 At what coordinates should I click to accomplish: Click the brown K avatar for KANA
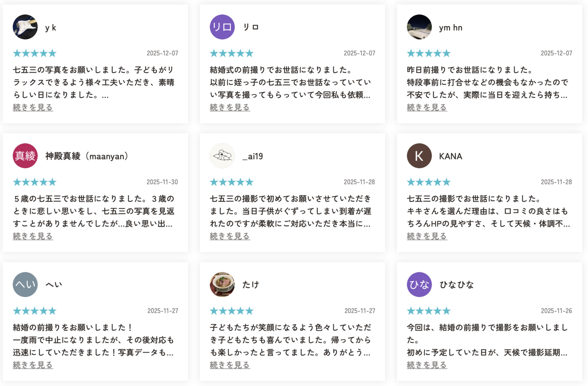(x=419, y=156)
